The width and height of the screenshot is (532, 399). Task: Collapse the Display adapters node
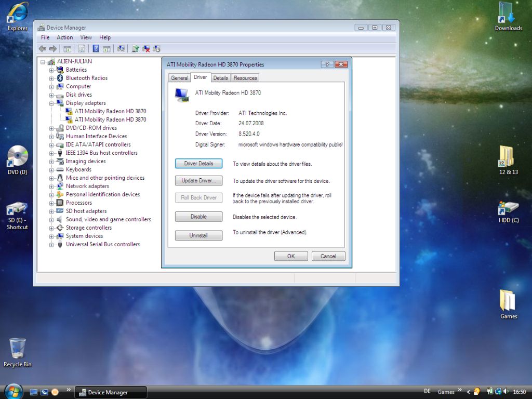51,103
